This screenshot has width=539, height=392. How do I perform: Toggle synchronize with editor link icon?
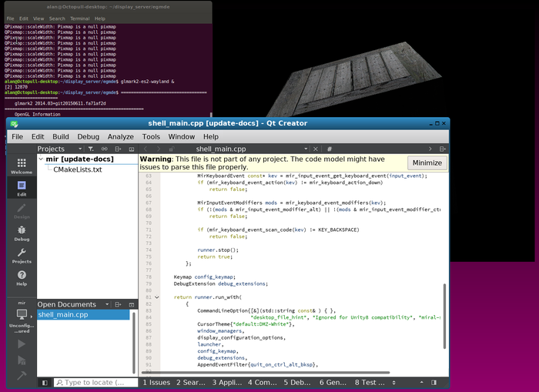pos(105,149)
